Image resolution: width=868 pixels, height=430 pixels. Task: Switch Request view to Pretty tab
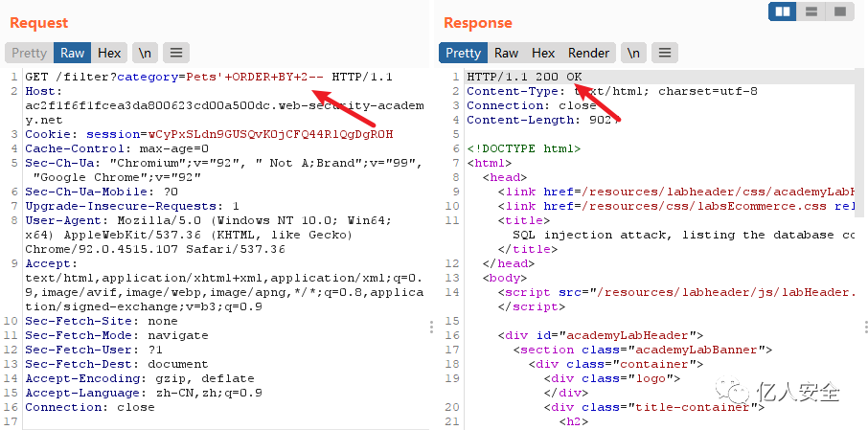tap(30, 53)
